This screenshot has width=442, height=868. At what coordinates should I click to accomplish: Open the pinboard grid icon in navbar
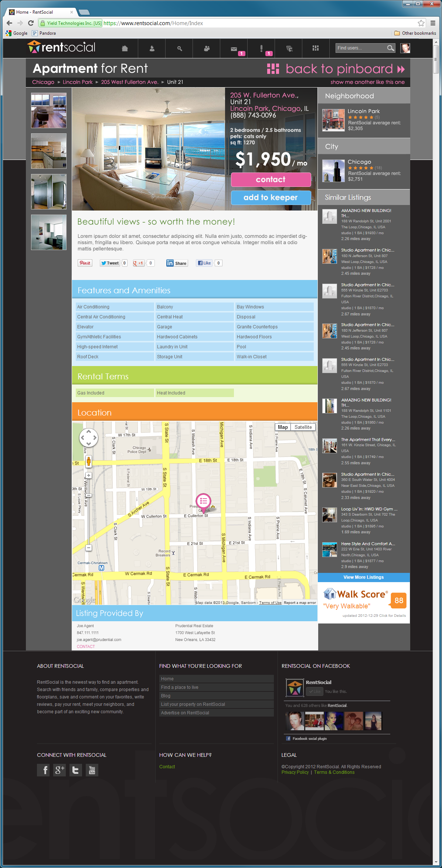tap(315, 48)
